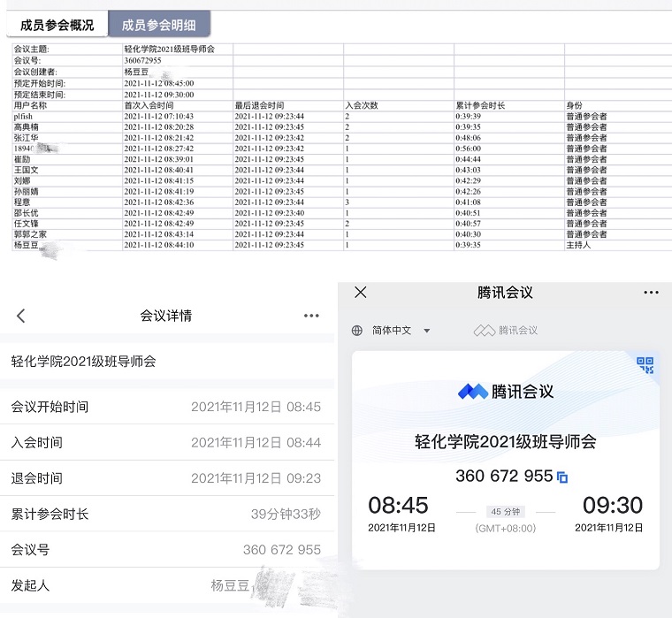Close the 腾讯会议 panel with the X
The height and width of the screenshot is (618, 672).
point(360,293)
